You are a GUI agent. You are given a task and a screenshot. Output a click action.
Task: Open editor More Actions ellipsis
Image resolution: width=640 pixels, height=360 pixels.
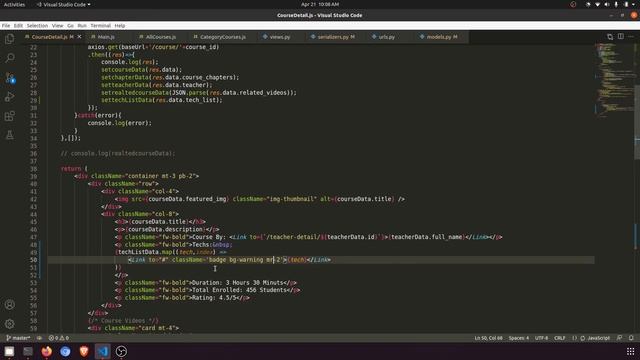(x=631, y=37)
